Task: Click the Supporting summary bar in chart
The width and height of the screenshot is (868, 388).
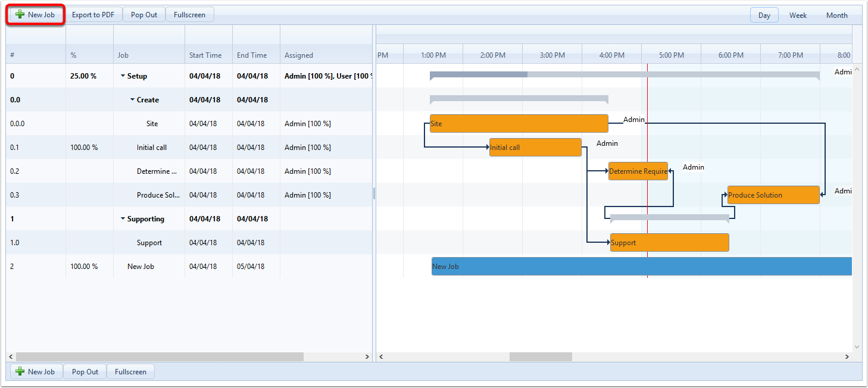Action: click(670, 218)
